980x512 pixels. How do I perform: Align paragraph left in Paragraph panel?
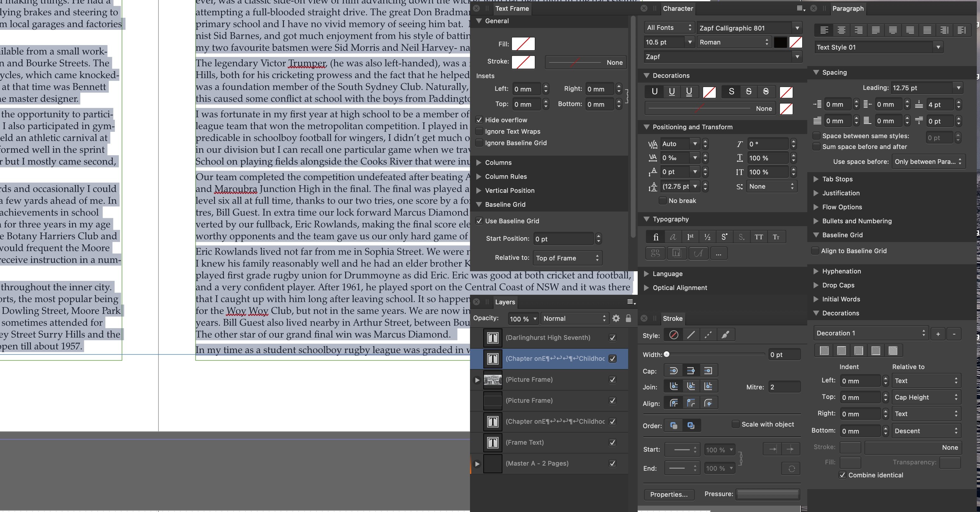[x=824, y=30]
